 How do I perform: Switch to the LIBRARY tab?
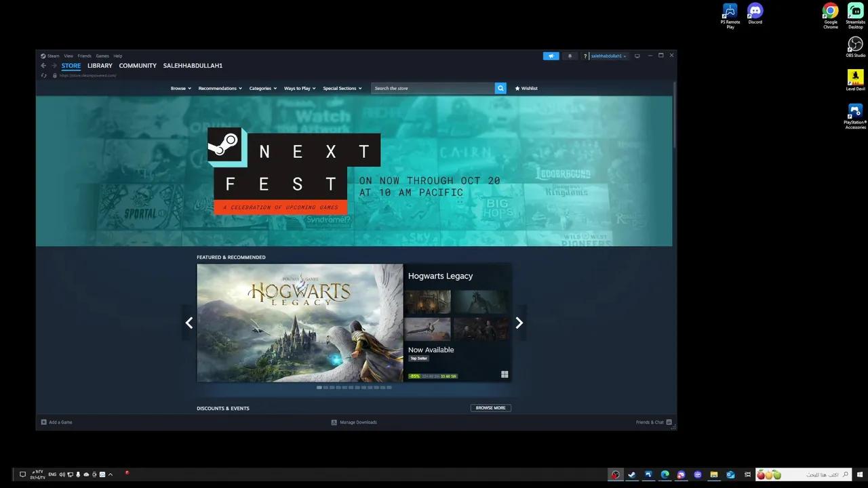(x=100, y=66)
